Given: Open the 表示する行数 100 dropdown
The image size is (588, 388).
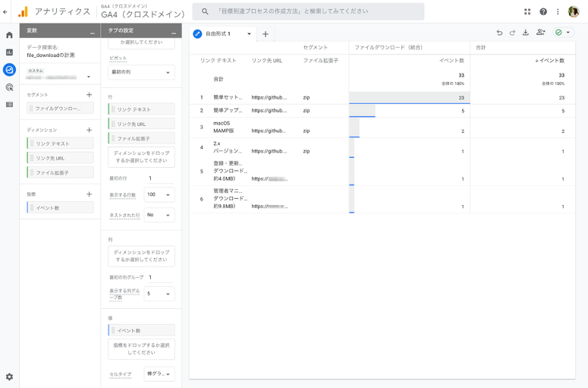Looking at the screenshot, I should [159, 195].
